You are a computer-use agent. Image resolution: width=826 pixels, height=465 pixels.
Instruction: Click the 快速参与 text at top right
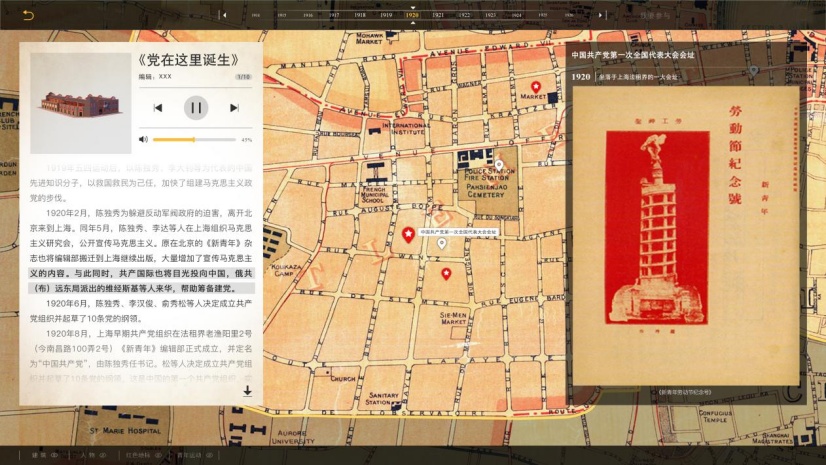point(655,15)
